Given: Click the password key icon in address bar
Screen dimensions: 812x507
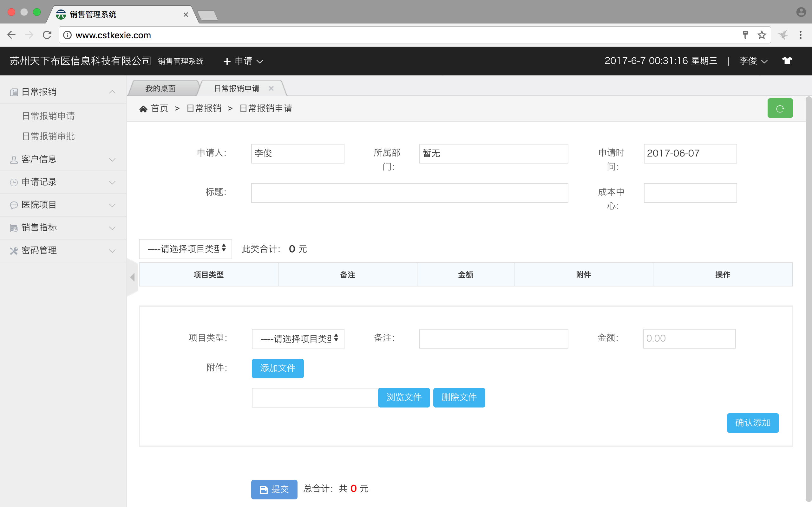Looking at the screenshot, I should point(745,35).
